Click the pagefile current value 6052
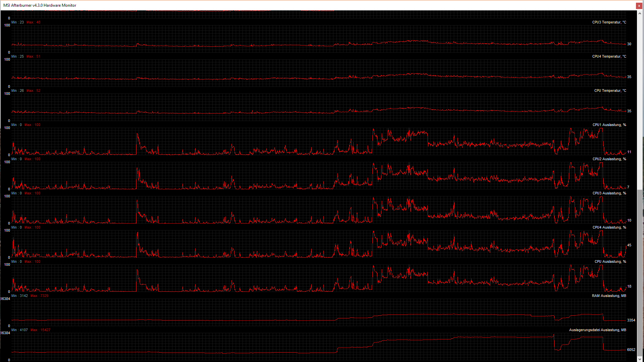644x362 pixels. click(631, 350)
